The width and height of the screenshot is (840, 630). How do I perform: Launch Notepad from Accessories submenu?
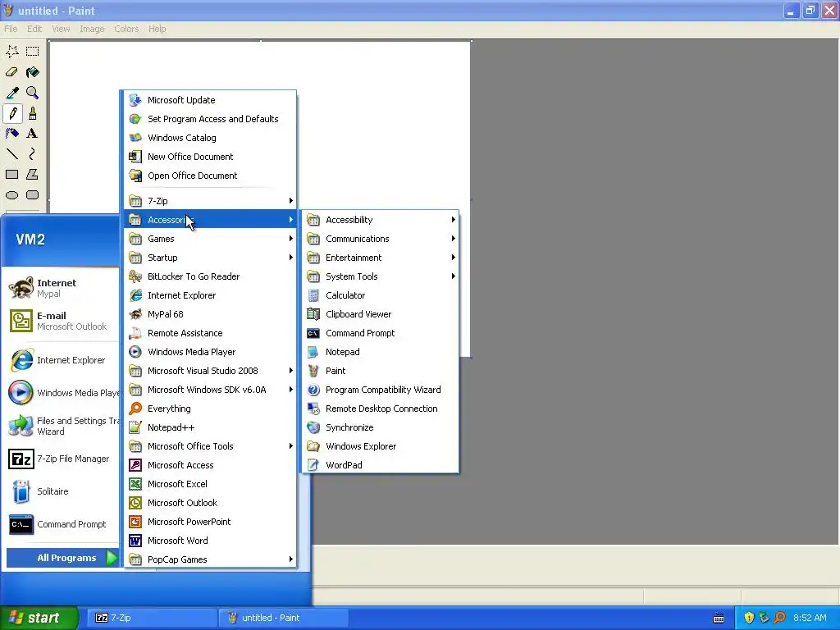pos(381,352)
